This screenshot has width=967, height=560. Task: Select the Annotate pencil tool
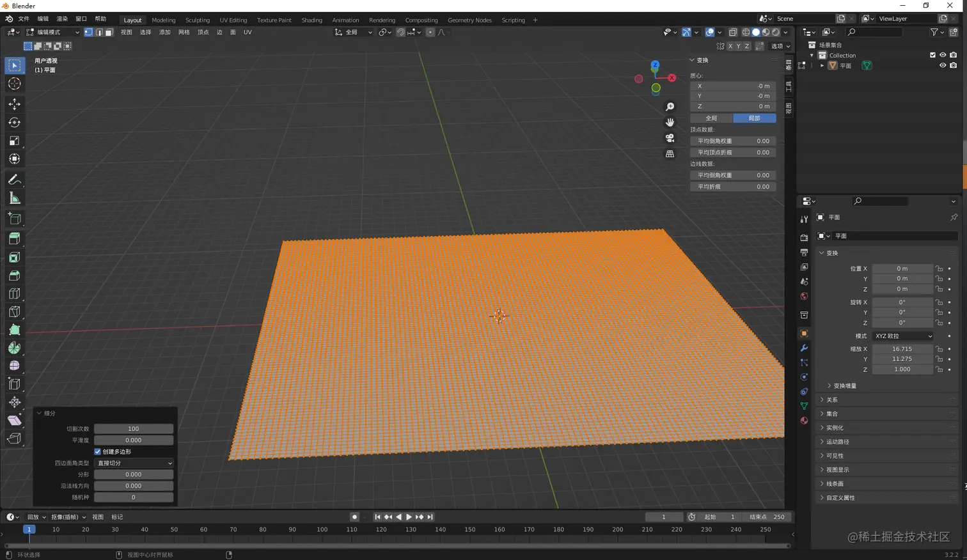14,180
